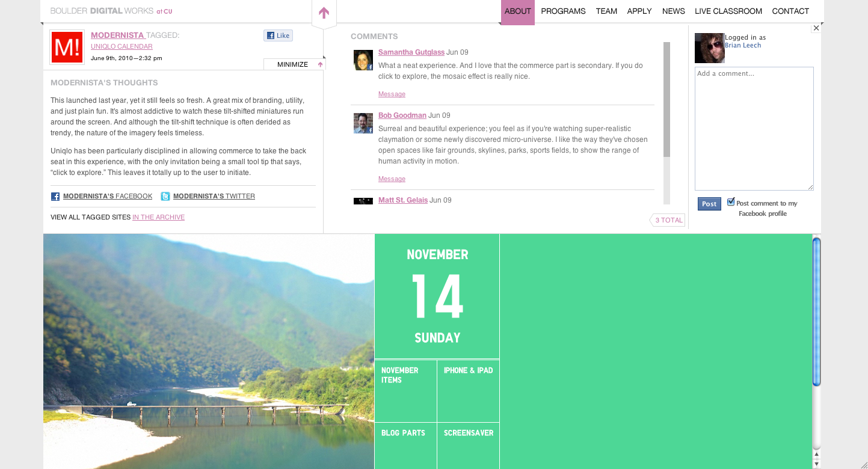Screen dimensions: 868x469
Task: Click the Add a comment text box
Action: pos(754,129)
